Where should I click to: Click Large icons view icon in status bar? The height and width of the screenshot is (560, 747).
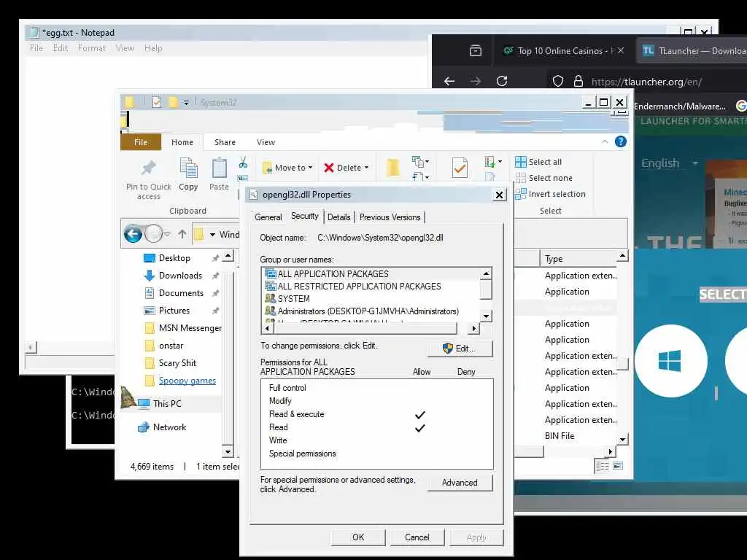coord(618,466)
